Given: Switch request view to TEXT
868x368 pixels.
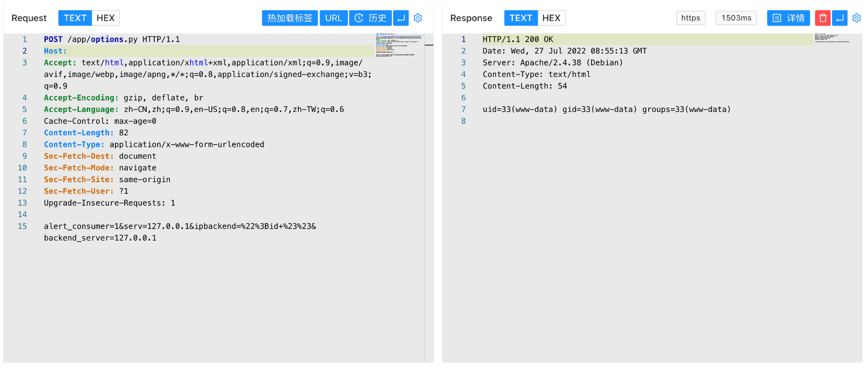Looking at the screenshot, I should click(75, 18).
